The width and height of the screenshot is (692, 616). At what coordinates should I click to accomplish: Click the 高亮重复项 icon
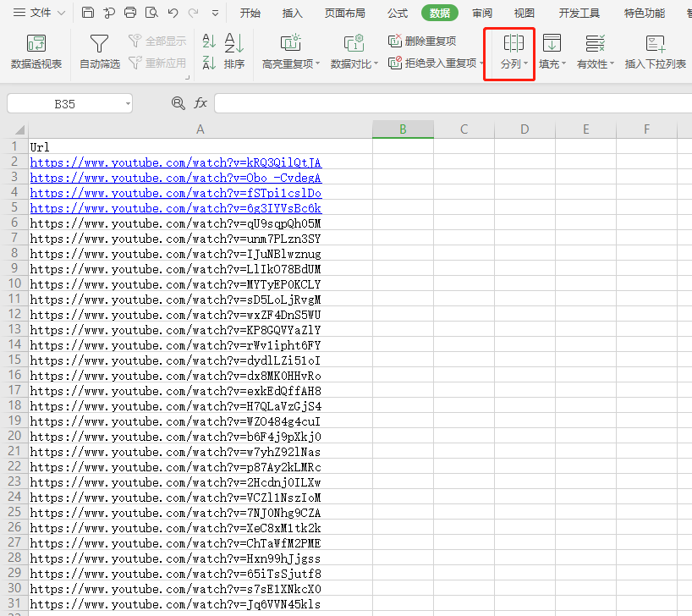pos(290,44)
